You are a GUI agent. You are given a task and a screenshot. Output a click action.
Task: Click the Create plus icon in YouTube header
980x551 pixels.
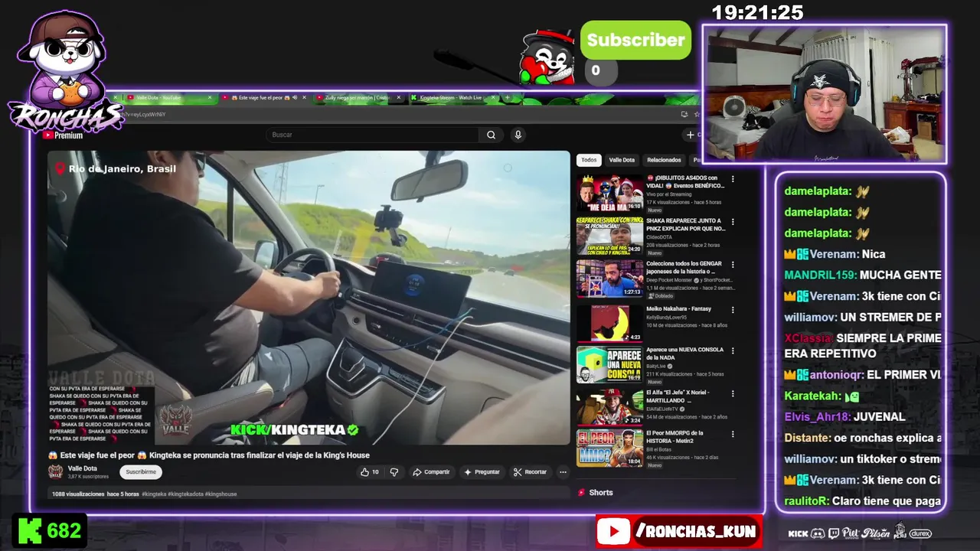[691, 135]
